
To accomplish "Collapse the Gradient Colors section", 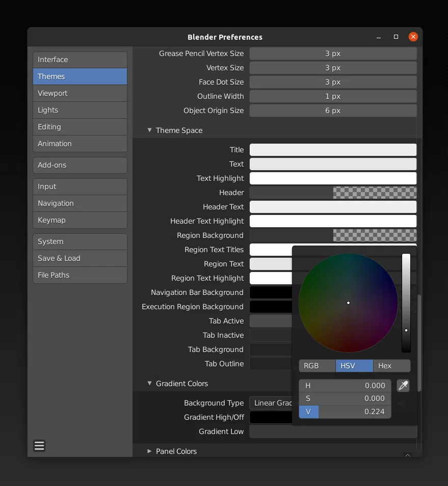I will (x=150, y=384).
